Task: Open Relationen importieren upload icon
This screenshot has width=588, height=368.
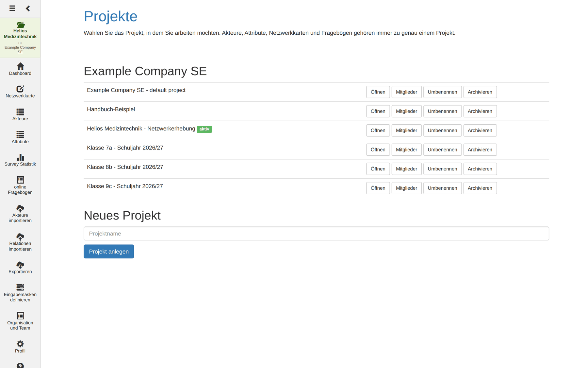Action: [20, 237]
